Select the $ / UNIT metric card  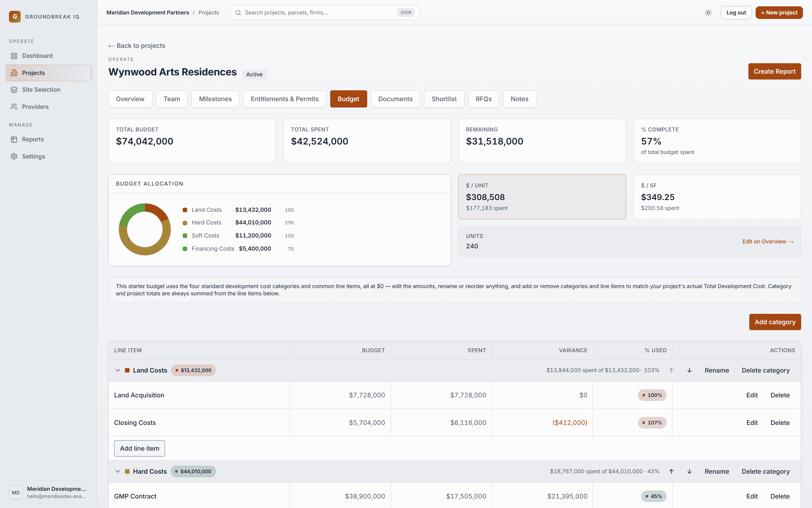click(x=542, y=197)
